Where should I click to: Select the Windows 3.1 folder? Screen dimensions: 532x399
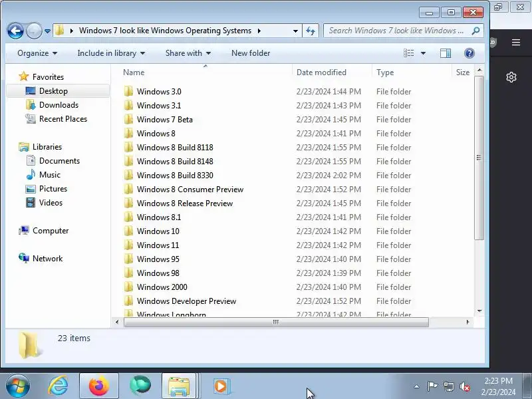coord(159,106)
